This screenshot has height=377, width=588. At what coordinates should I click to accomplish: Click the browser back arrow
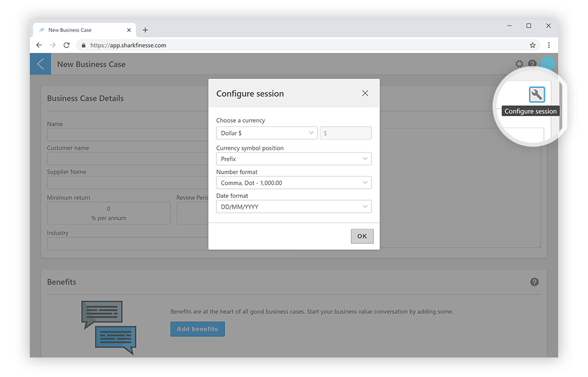pos(38,45)
